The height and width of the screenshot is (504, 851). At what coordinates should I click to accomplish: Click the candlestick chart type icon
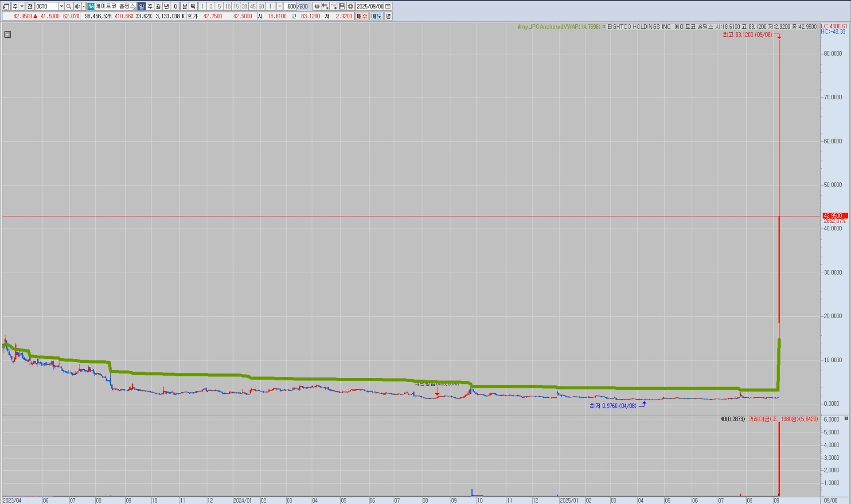[325, 6]
